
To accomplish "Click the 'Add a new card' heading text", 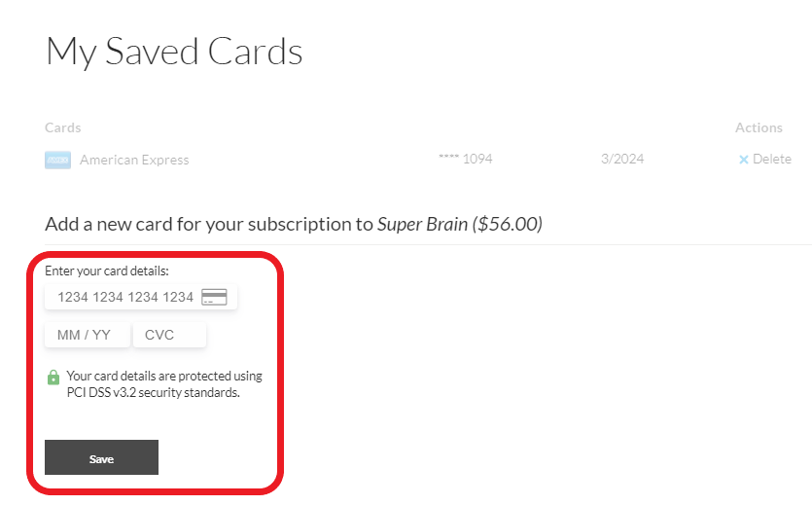I will pyautogui.click(x=209, y=224).
